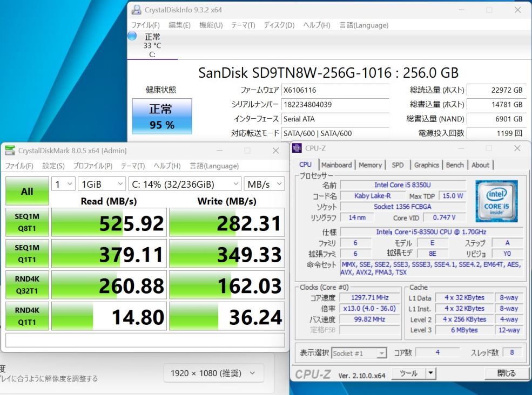Switch to the Mainboard tab in CPU-Z
Screen dimensions: 532x395
[x=336, y=165]
